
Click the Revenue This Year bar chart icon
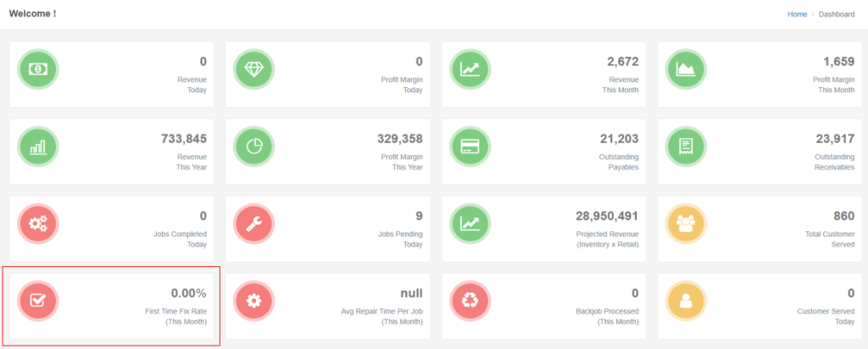pos(39,146)
